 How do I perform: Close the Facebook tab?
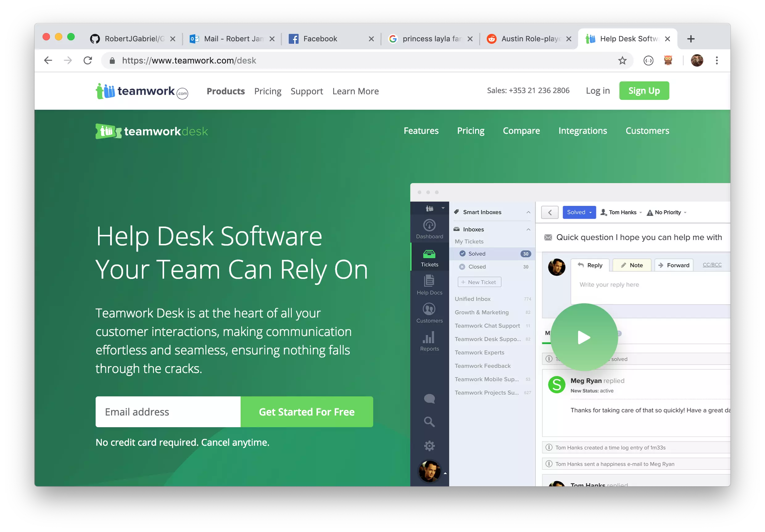[x=371, y=39]
